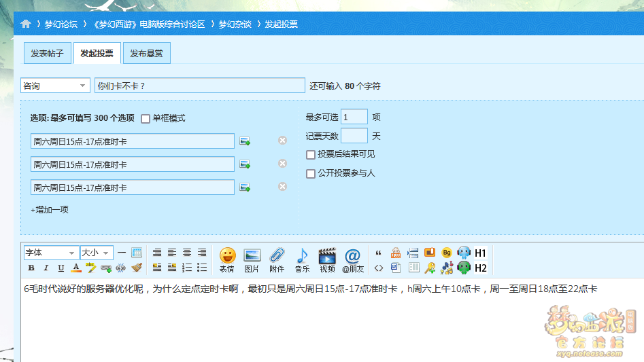Check 投票后结果可见 option
Viewport: 644px width, 362px height.
(311, 155)
